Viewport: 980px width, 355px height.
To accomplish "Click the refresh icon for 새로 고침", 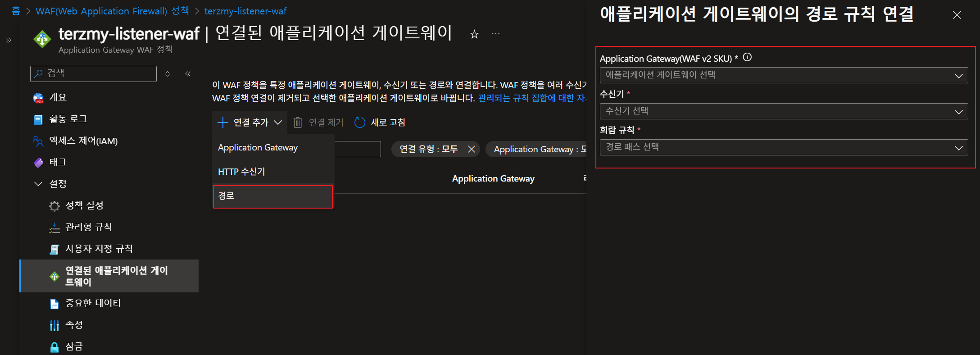I will (360, 123).
